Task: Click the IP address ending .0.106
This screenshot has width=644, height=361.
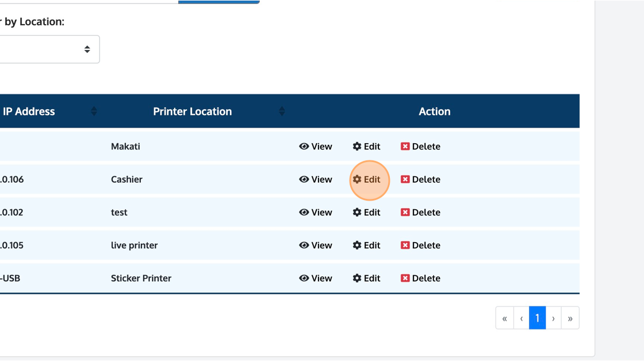Action: (12, 179)
